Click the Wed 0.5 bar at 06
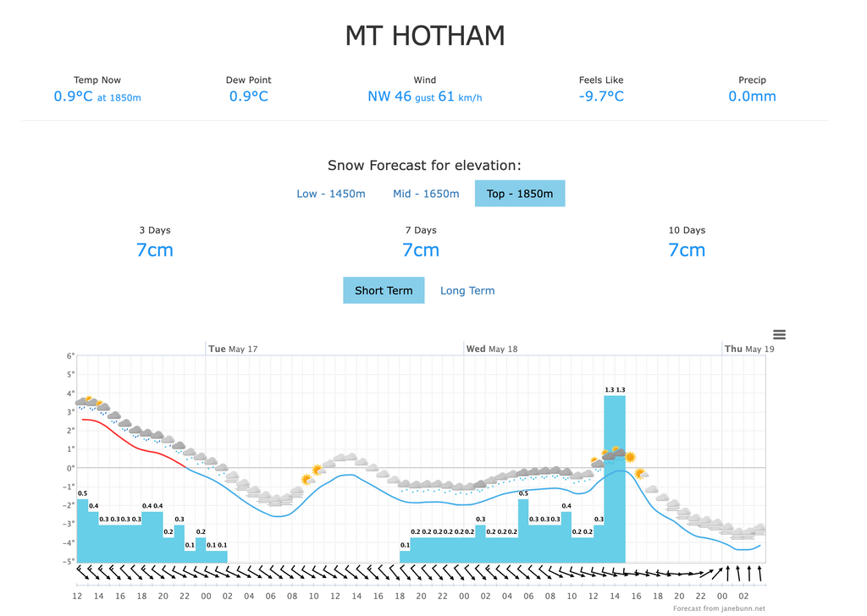Screen dimensions: 867x616 pyautogui.click(x=523, y=531)
